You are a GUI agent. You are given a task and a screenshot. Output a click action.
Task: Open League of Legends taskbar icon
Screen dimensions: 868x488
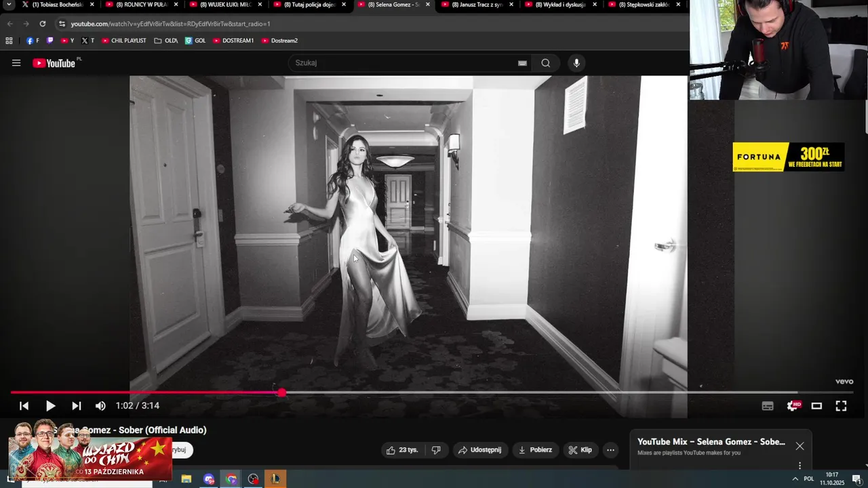[x=275, y=479]
